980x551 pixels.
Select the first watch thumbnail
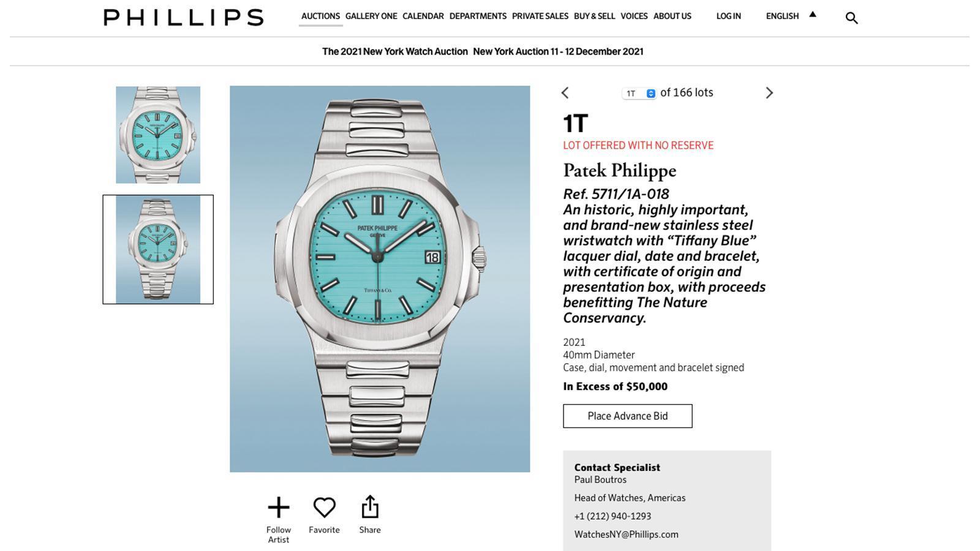[158, 135]
